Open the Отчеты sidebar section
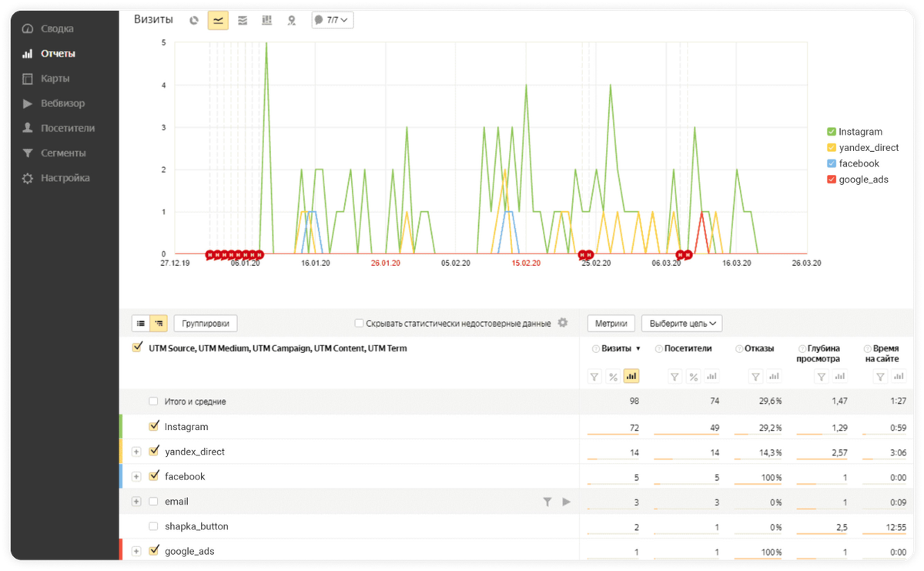This screenshot has height=571, width=924. 49,53
